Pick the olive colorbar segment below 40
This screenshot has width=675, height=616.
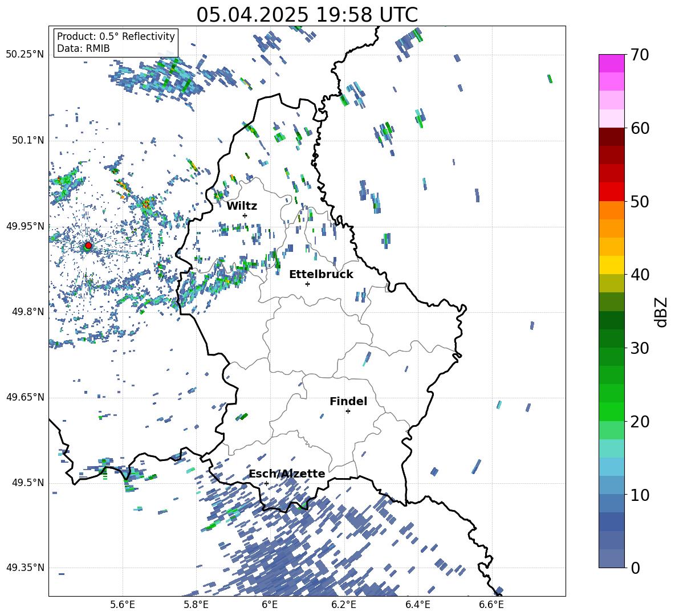611,283
